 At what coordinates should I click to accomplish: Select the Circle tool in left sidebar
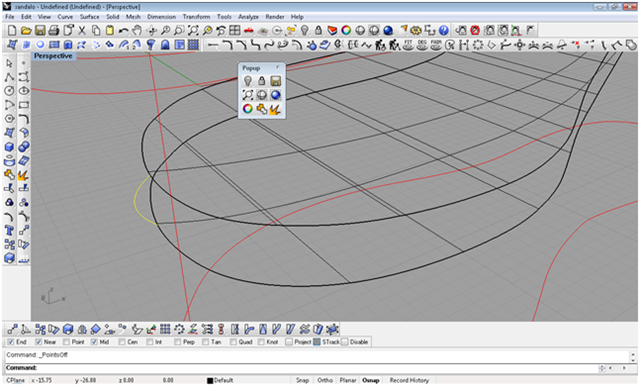tap(9, 91)
